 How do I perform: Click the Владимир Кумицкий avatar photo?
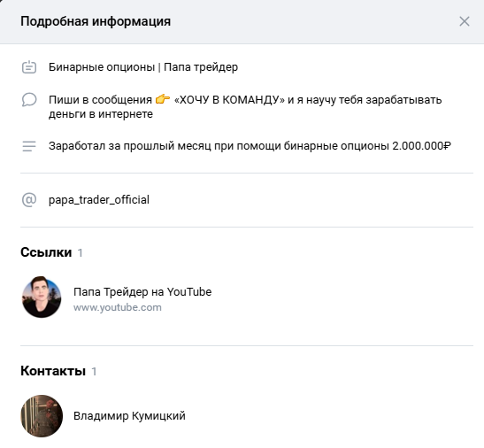point(42,416)
